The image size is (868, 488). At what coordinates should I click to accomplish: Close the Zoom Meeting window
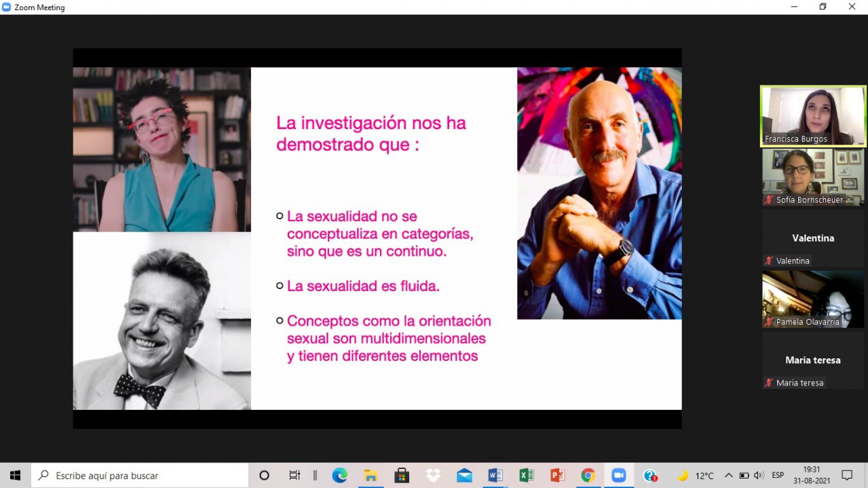click(x=852, y=7)
